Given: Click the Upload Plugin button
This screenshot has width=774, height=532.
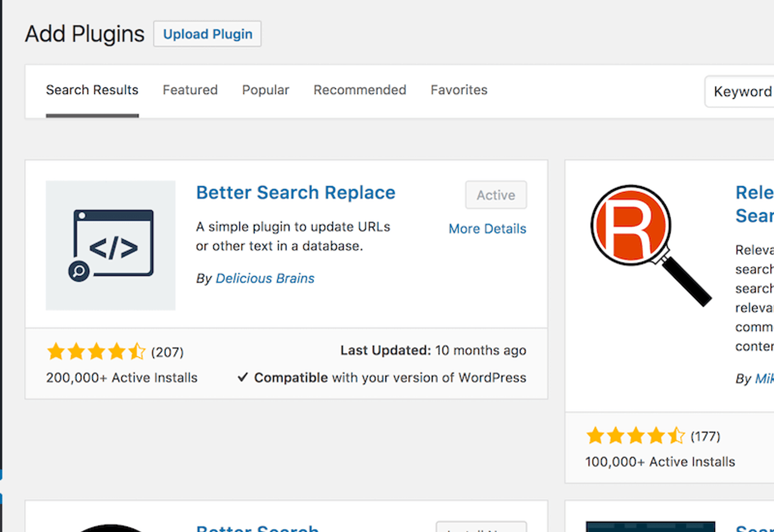Looking at the screenshot, I should point(207,34).
